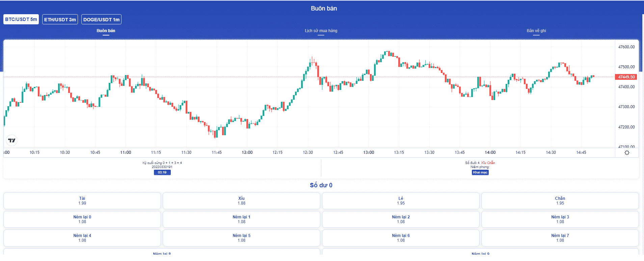
Task: Choose Ném lại 1 option
Action: [x=241, y=219]
